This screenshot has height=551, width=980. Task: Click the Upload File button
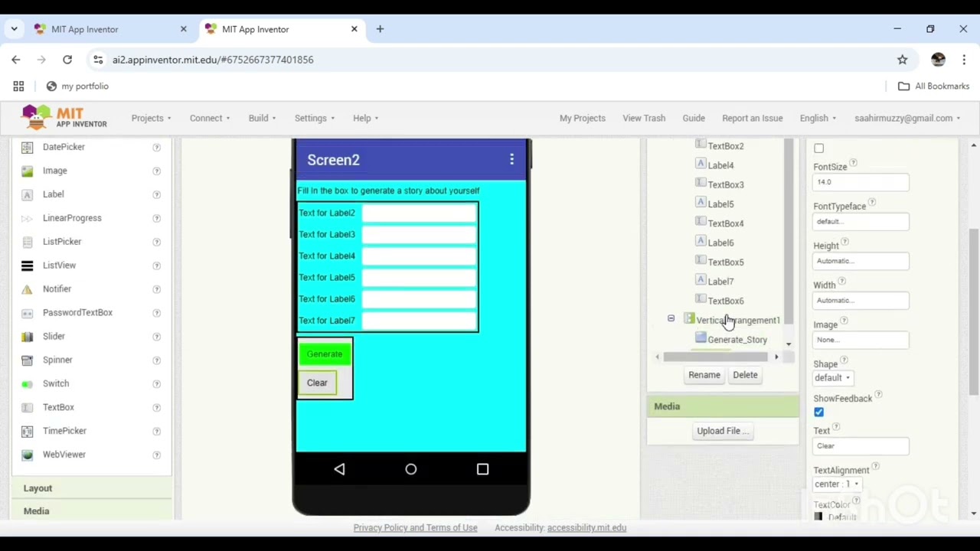(x=723, y=431)
